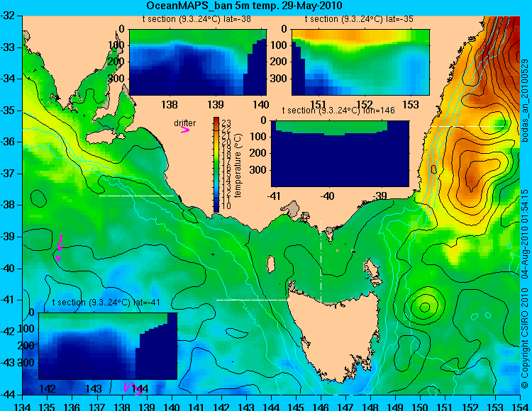Click the "150" longitude label on bottom axis
532x411 pixels.
421,407
